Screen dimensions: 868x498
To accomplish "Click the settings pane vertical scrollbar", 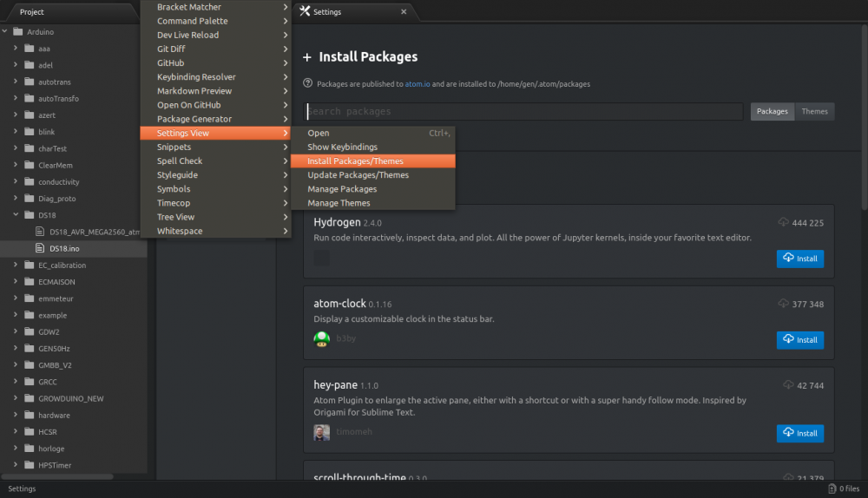I will (x=865, y=116).
